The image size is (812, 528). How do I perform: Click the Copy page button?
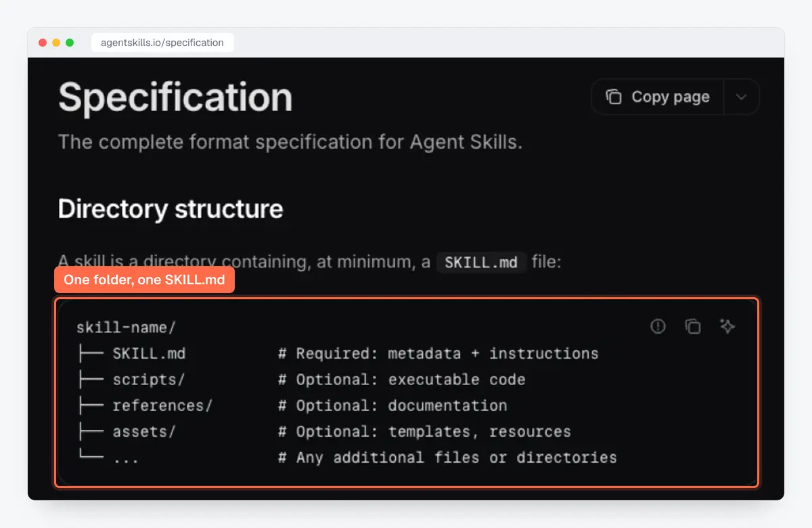pyautogui.click(x=658, y=97)
